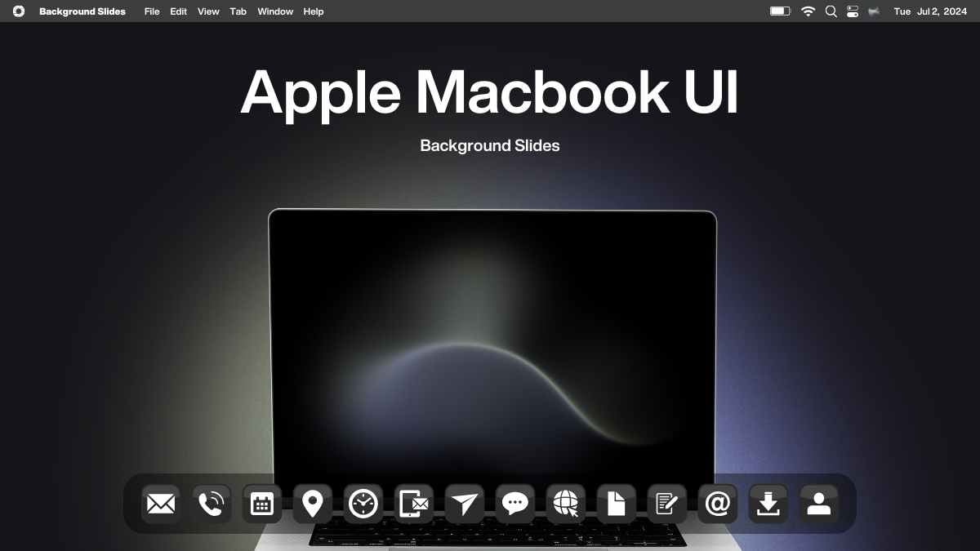This screenshot has height=551, width=980.
Task: Click the tablet-with-email icon in the dock
Action: pos(414,504)
